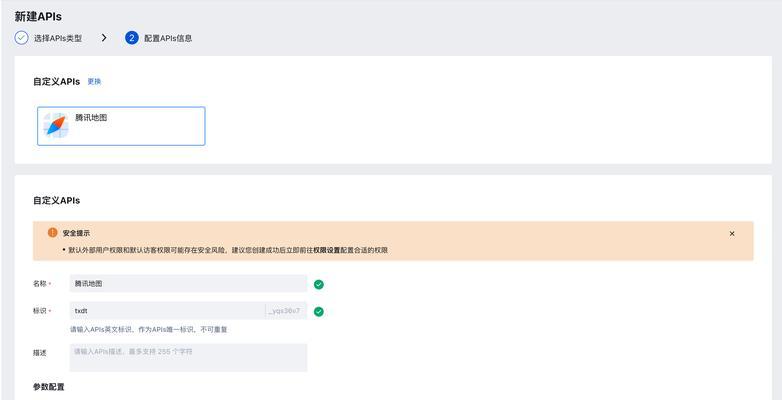Go back to 选择APIs类型 step

58,38
